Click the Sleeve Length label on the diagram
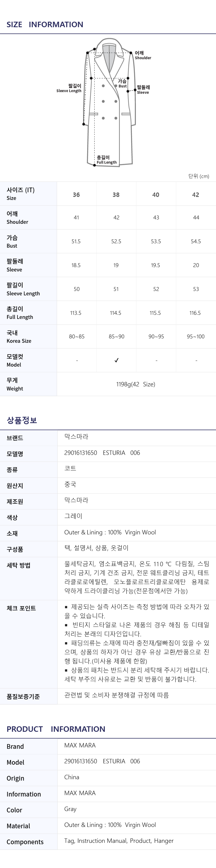The image size is (216, 868). [x=69, y=88]
